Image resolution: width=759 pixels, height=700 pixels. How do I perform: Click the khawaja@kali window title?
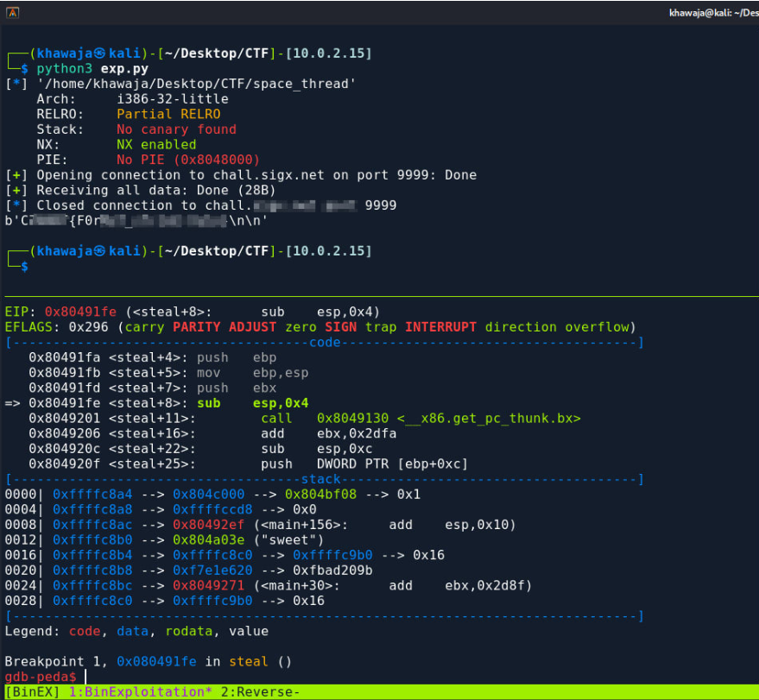(x=712, y=13)
